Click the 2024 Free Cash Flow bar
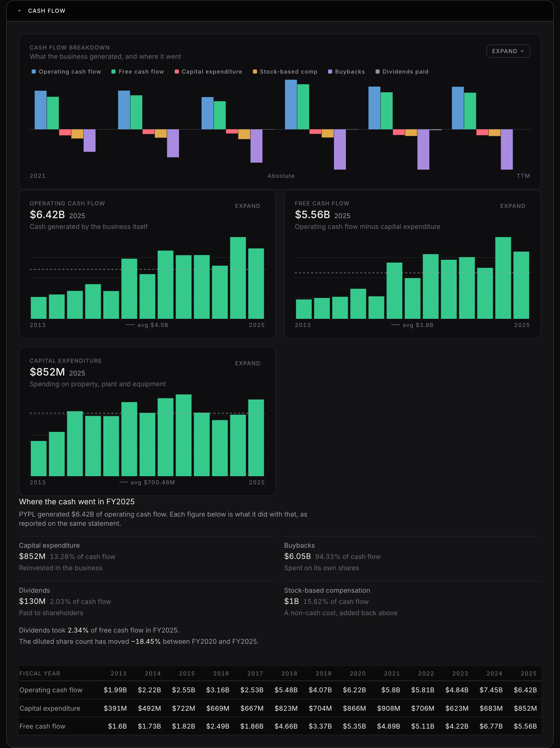Image resolution: width=560 pixels, height=748 pixels. [503, 278]
